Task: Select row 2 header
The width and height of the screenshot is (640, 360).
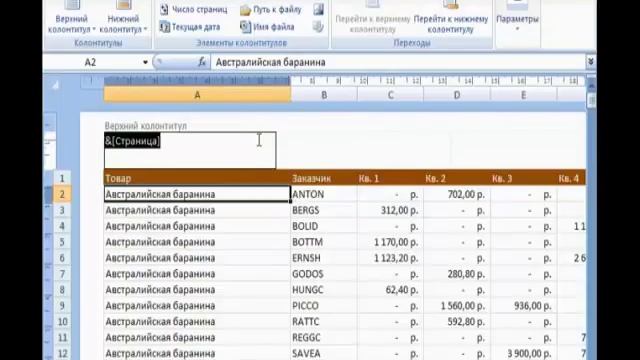Action: pos(62,194)
